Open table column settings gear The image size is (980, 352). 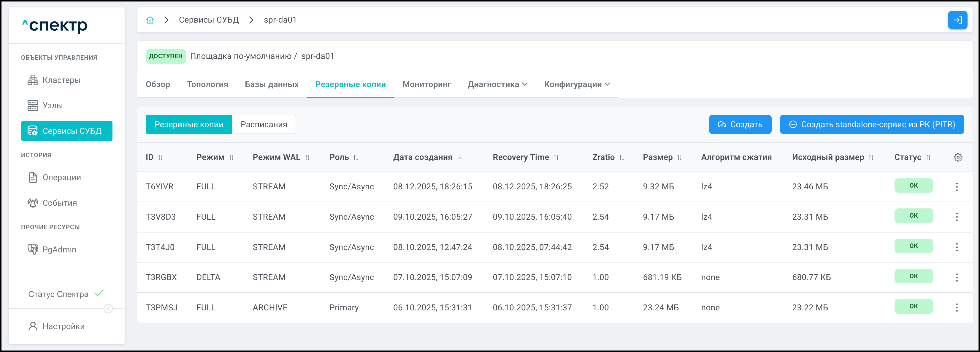point(958,157)
